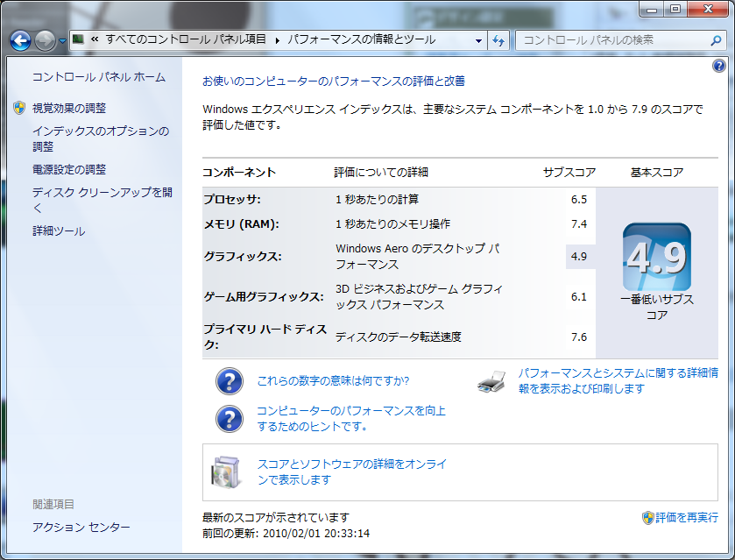Select the メモリ (RAM): row label
Viewport: 735px width, 560px height.
point(242,224)
